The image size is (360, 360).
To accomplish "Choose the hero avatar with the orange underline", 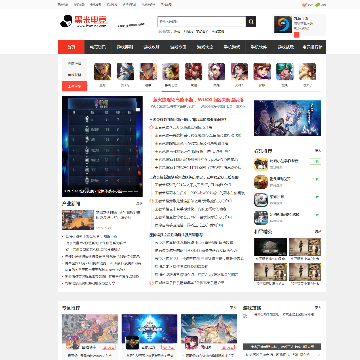I will [x=171, y=72].
